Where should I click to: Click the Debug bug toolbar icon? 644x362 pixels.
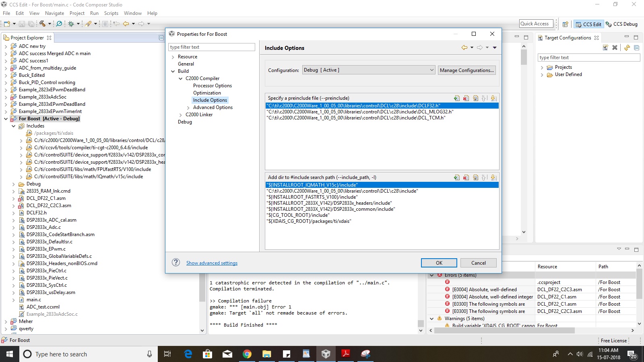pos(71,24)
